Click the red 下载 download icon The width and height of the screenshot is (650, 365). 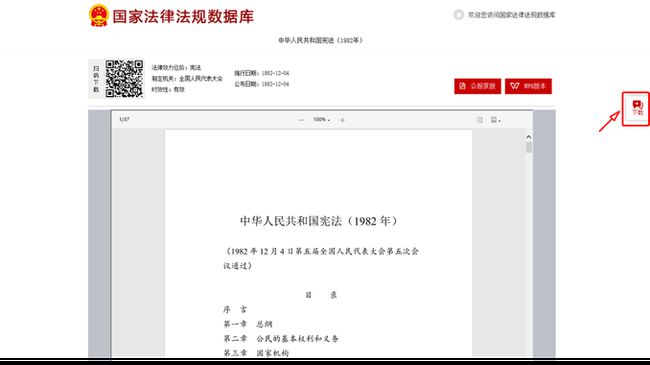pos(637,108)
